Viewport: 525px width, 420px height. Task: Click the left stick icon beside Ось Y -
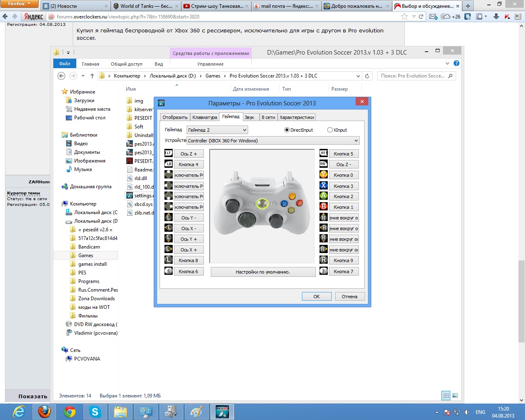(x=169, y=217)
